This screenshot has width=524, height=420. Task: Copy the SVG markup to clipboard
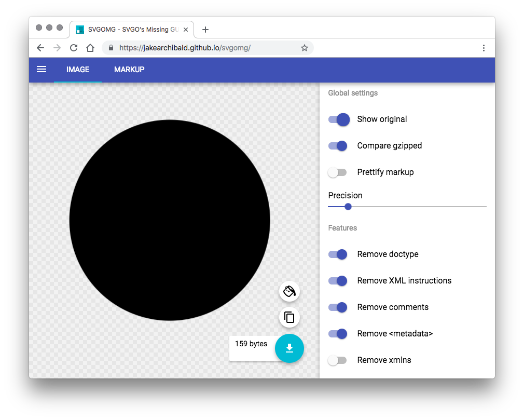[289, 317]
